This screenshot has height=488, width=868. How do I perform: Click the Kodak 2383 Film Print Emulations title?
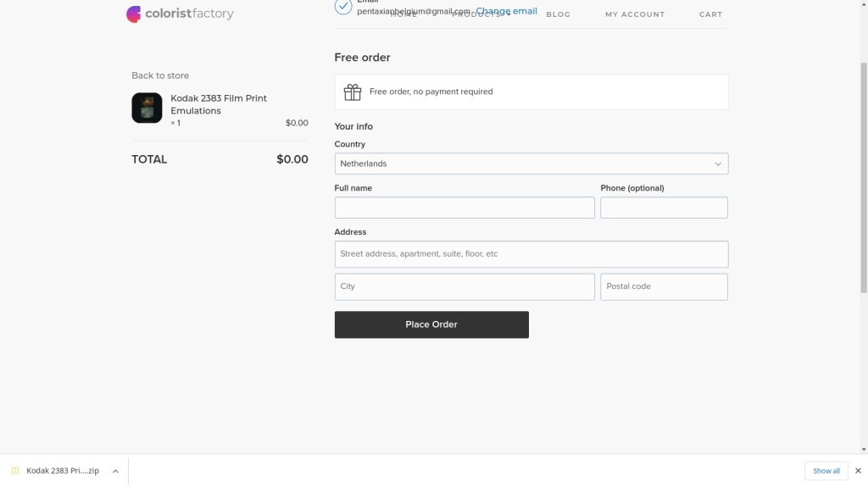coord(219,104)
